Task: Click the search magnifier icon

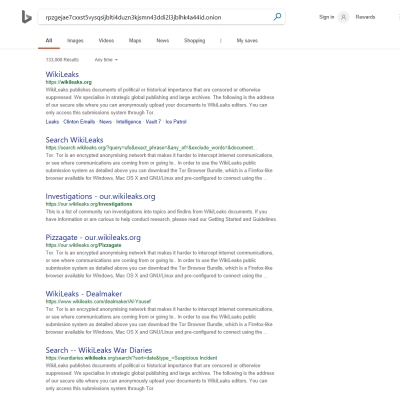Action: coord(277,17)
